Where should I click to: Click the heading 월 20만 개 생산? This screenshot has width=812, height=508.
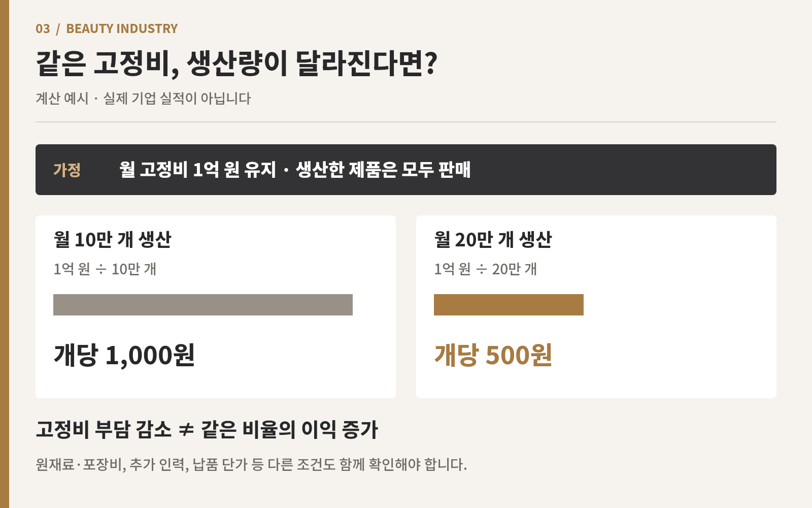493,239
